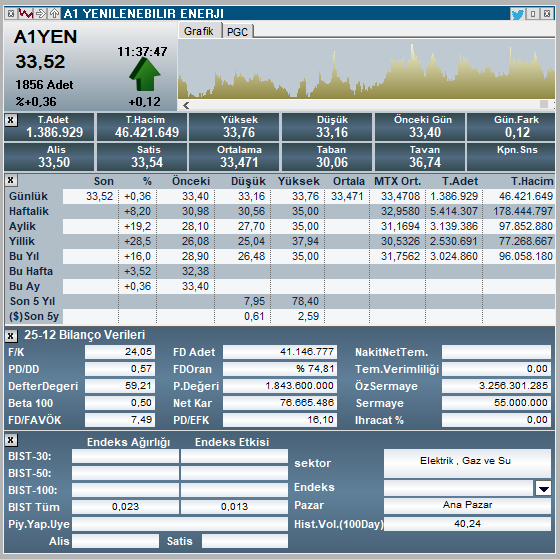Click the BIST Tüm weight 0,023 field
This screenshot has height=559, width=560.
click(x=125, y=507)
